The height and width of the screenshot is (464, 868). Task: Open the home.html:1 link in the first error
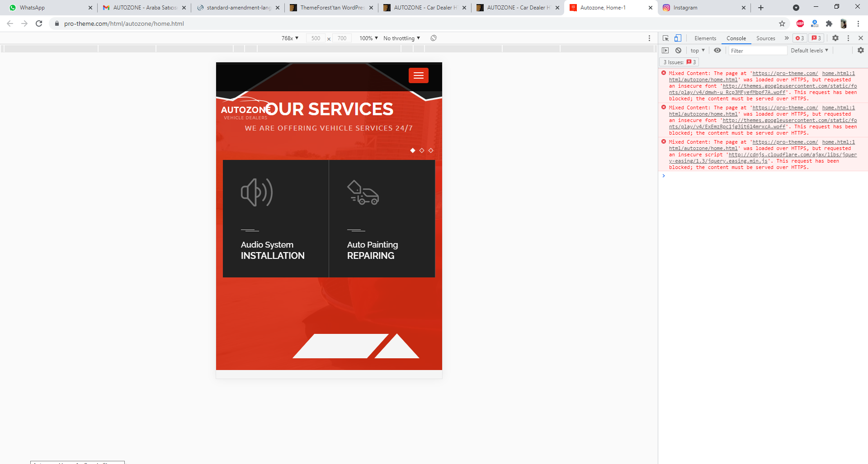[x=838, y=73]
